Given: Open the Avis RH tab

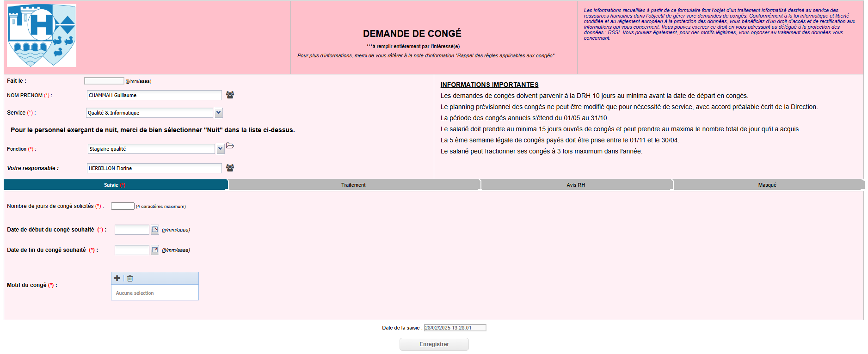Looking at the screenshot, I should click(x=576, y=185).
